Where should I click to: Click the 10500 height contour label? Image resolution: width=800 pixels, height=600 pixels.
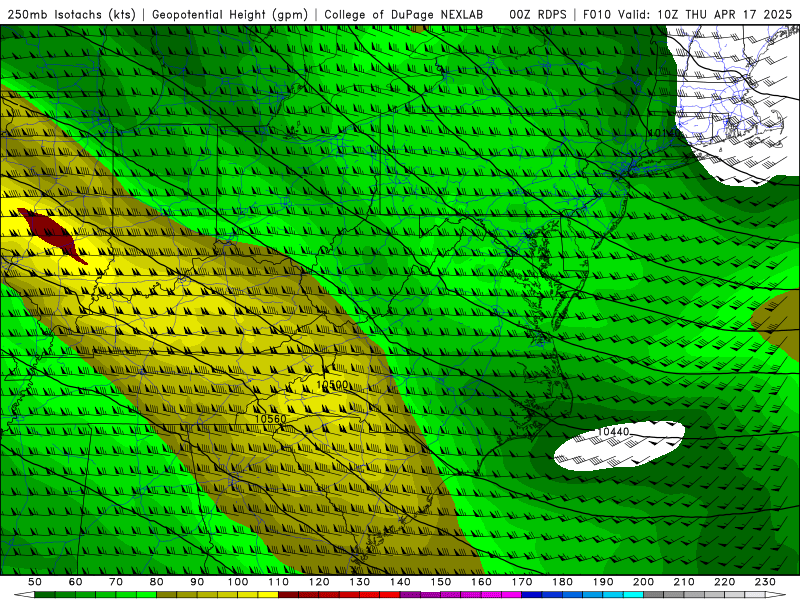(332, 385)
